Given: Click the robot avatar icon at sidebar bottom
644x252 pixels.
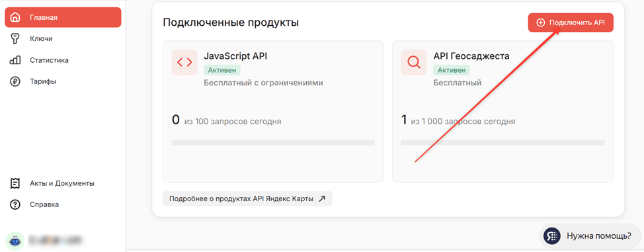Looking at the screenshot, I should click(15, 241).
